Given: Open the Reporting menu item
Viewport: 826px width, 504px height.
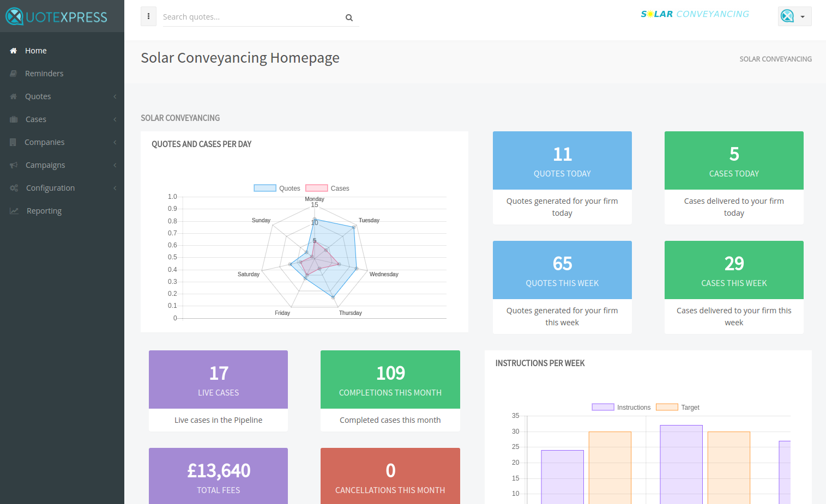Looking at the screenshot, I should [62, 211].
